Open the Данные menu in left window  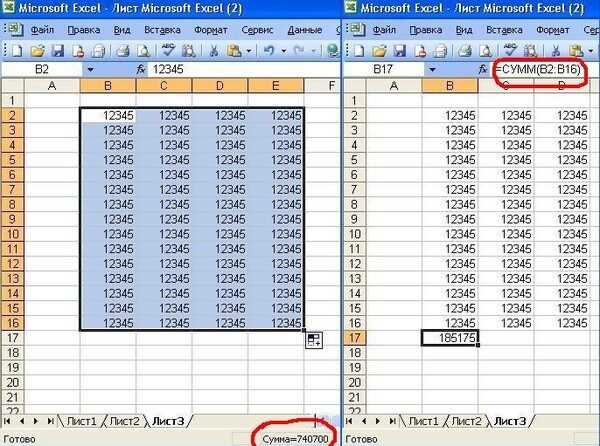point(305,30)
